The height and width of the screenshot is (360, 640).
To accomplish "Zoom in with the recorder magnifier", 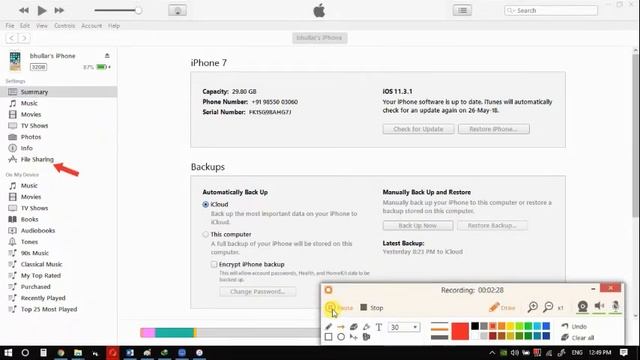I will click(533, 307).
